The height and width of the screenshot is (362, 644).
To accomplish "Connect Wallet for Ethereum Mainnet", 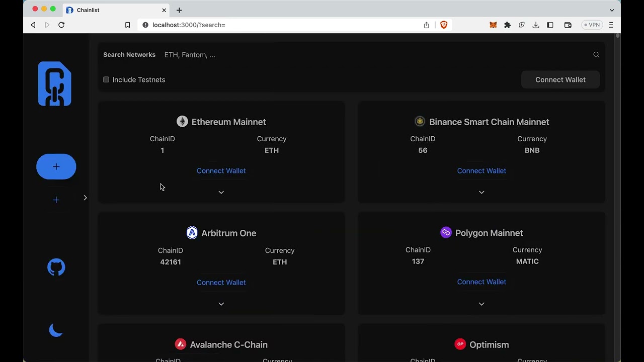I will (x=221, y=171).
